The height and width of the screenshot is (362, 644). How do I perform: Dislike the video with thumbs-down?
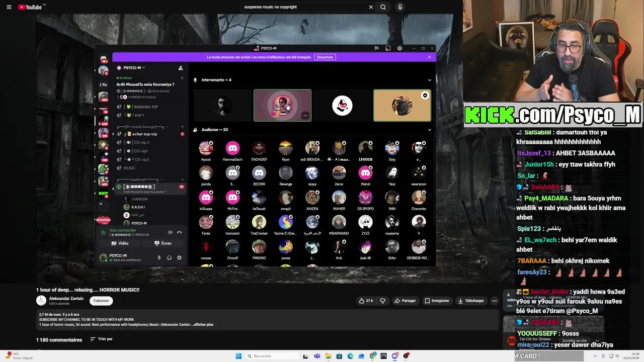[x=382, y=301]
